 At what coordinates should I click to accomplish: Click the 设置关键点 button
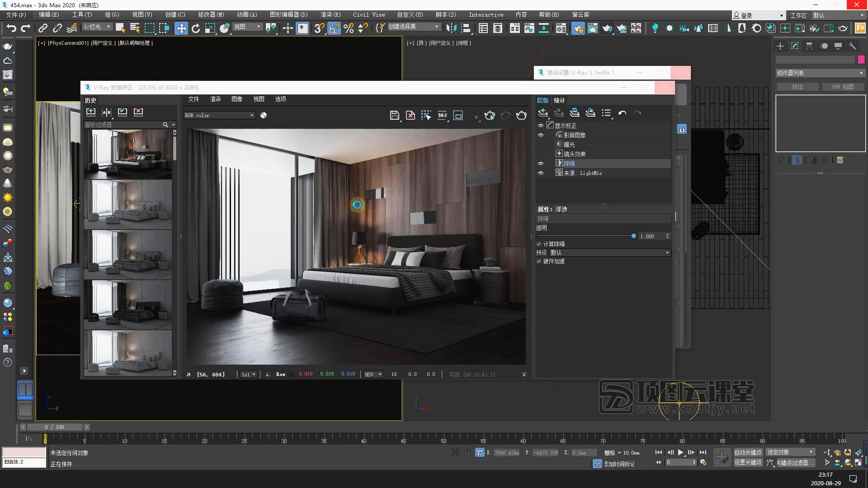tap(747, 463)
